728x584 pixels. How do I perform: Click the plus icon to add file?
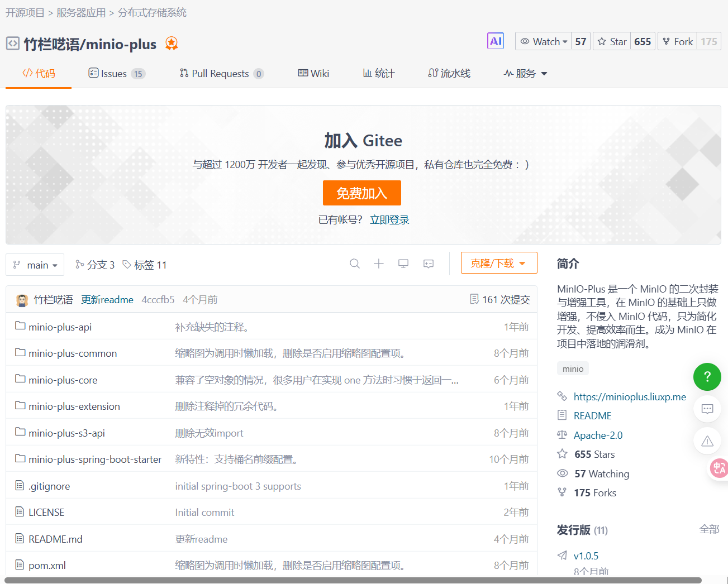(379, 264)
